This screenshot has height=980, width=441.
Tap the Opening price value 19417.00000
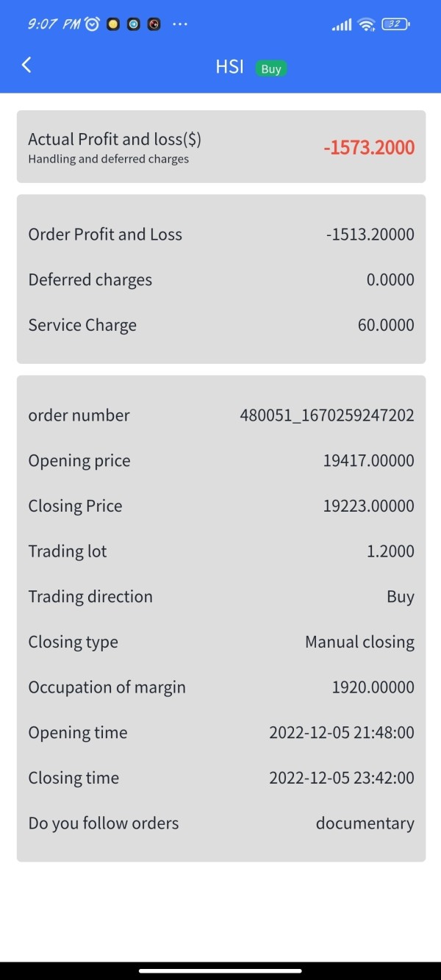368,461
